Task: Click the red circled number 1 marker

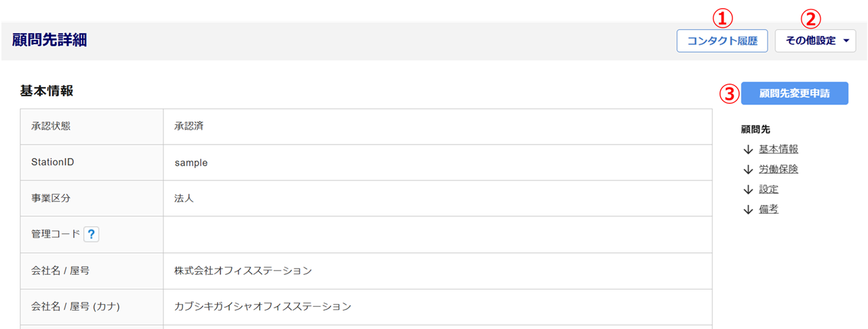Action: click(x=726, y=16)
